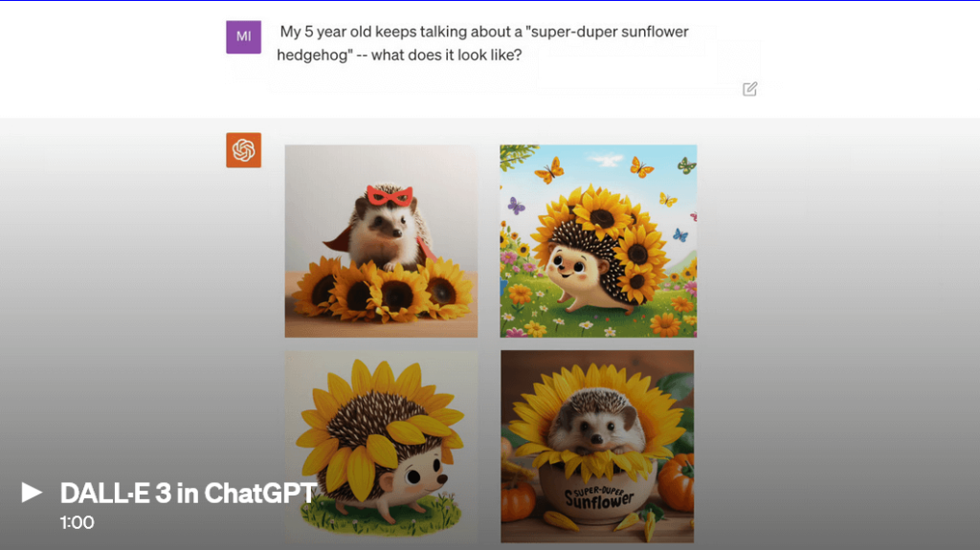Click the purple MI user avatar

[x=244, y=36]
